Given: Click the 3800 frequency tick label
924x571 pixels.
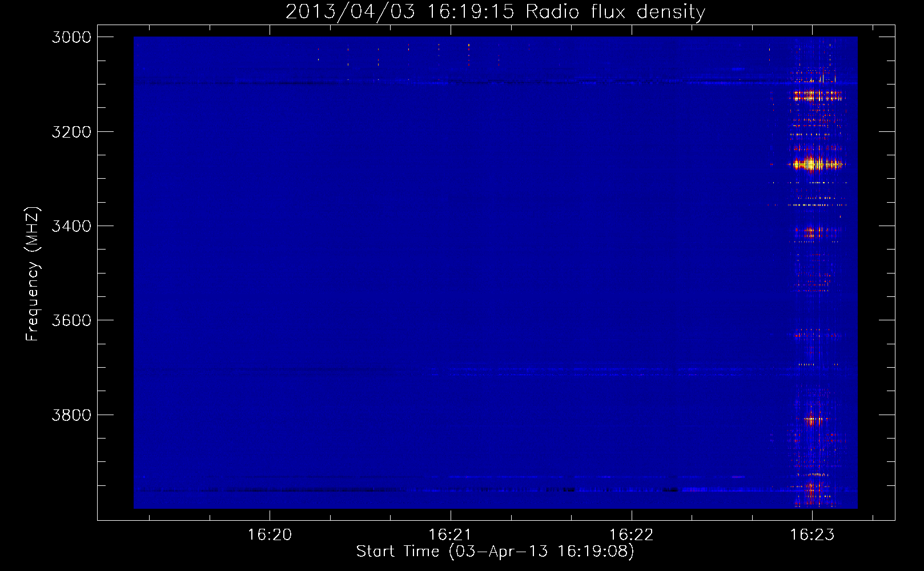Looking at the screenshot, I should click(x=71, y=415).
